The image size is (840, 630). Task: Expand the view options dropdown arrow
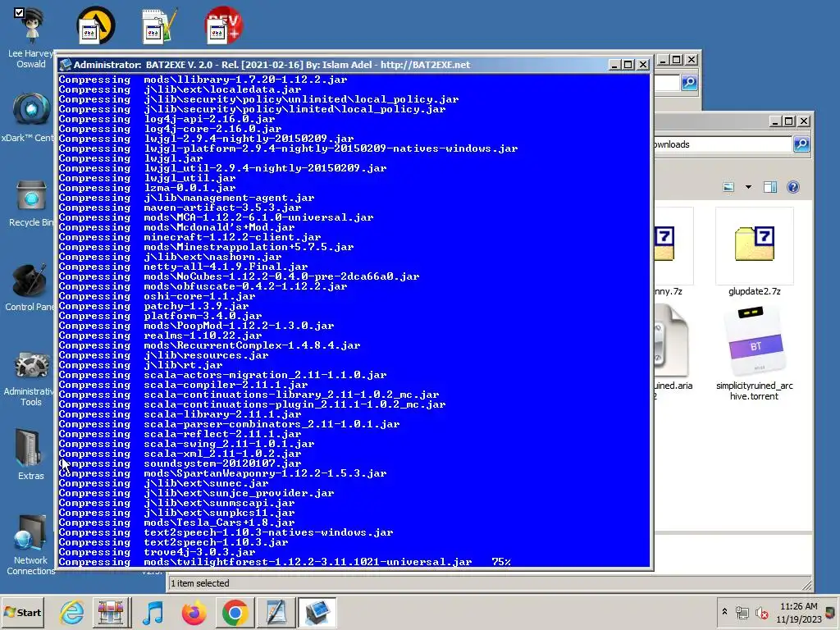click(748, 187)
